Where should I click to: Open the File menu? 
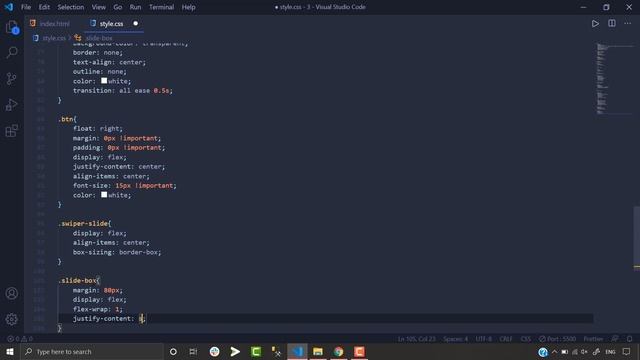pos(26,7)
